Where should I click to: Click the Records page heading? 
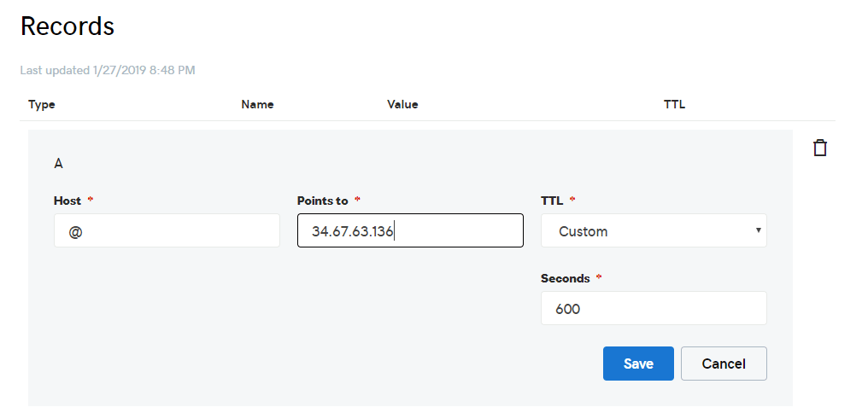coord(67,26)
